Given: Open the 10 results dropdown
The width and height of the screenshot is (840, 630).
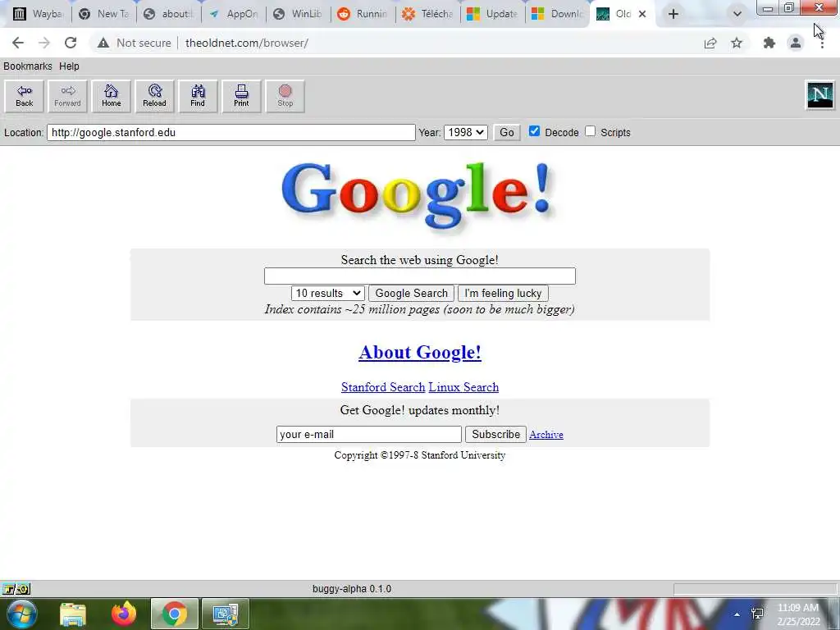Looking at the screenshot, I should [x=328, y=293].
